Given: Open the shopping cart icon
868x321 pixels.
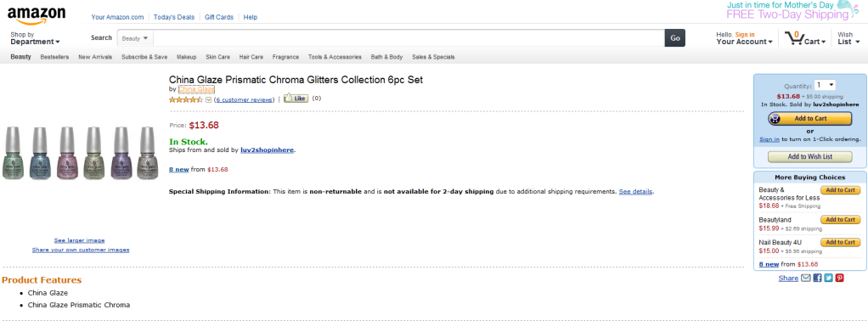Looking at the screenshot, I should point(794,38).
